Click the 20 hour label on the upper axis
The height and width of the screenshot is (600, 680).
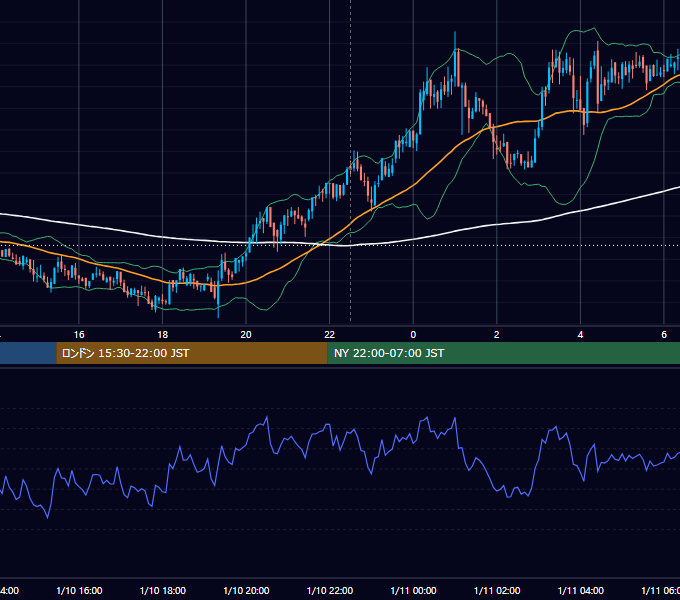pos(246,335)
